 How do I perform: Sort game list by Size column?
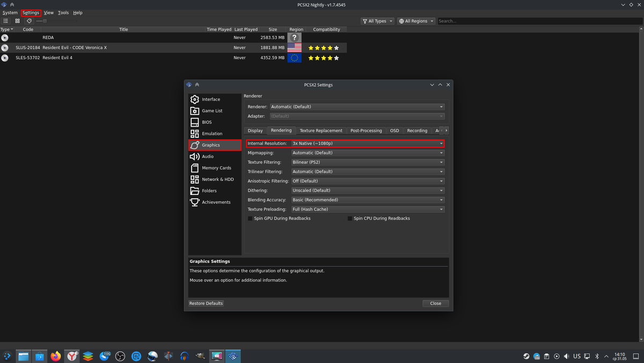point(273,30)
